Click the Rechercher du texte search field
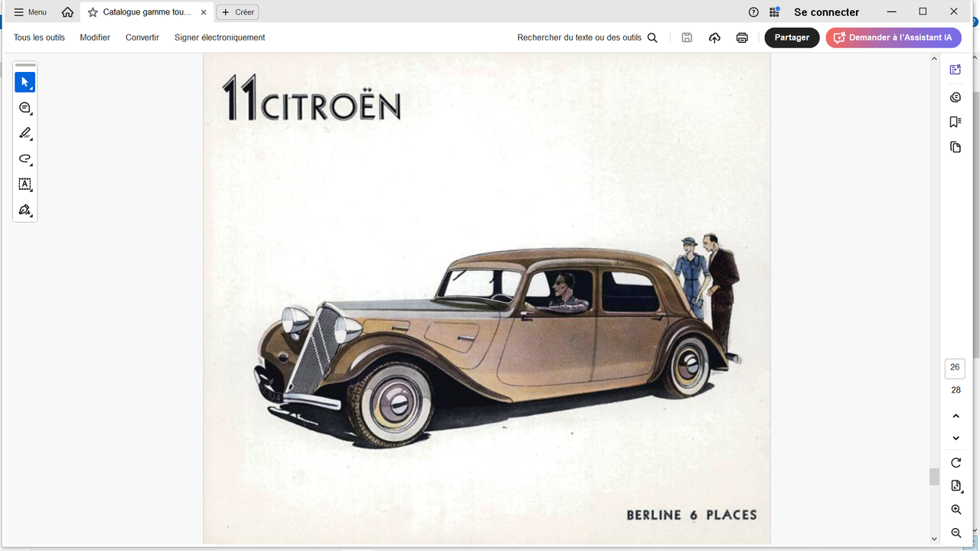Screen dimensions: 980x551 580,37
